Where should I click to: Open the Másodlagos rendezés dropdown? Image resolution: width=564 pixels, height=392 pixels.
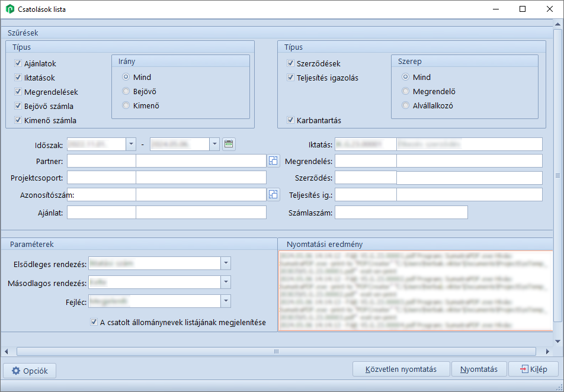[225, 282]
